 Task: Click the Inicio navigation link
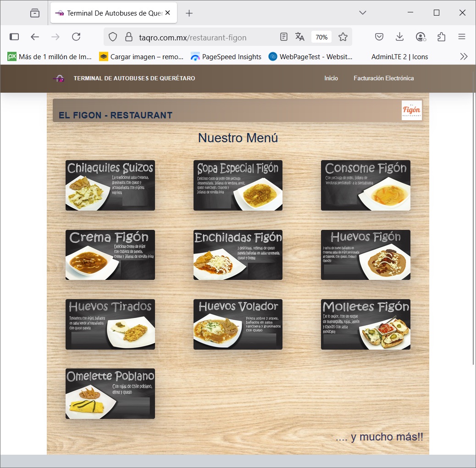pyautogui.click(x=331, y=78)
